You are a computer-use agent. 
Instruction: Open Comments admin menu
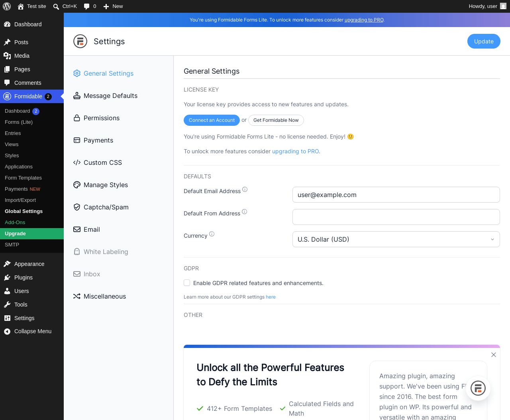(32, 83)
